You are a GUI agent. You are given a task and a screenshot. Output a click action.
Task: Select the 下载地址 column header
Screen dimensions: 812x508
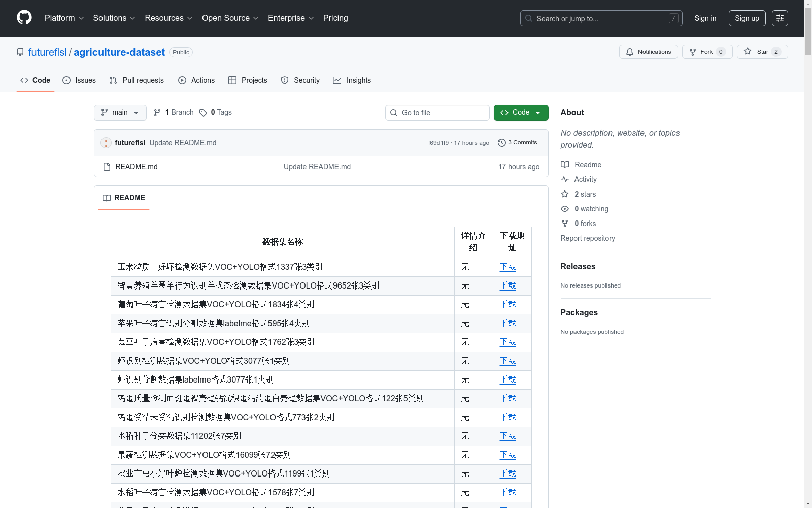click(x=512, y=242)
